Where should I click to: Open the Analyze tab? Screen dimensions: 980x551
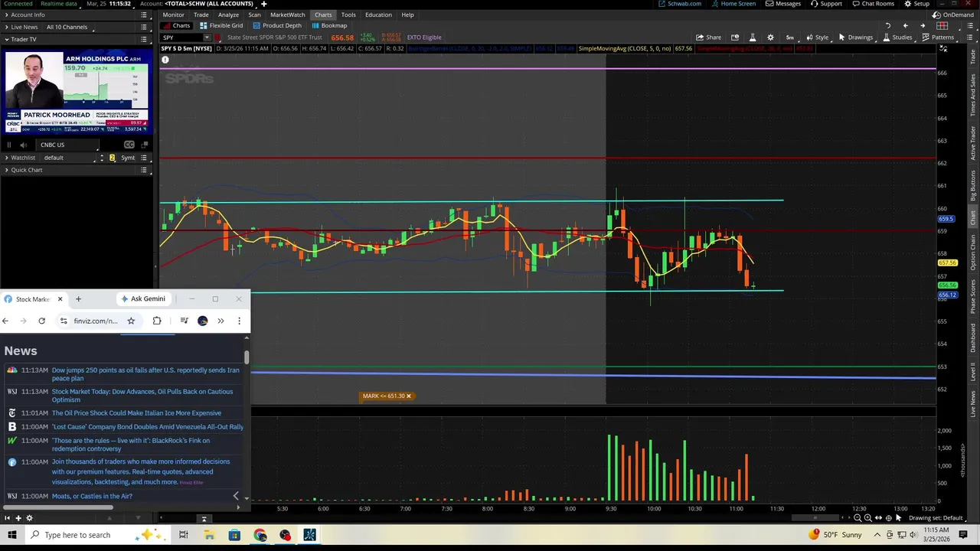coord(228,15)
